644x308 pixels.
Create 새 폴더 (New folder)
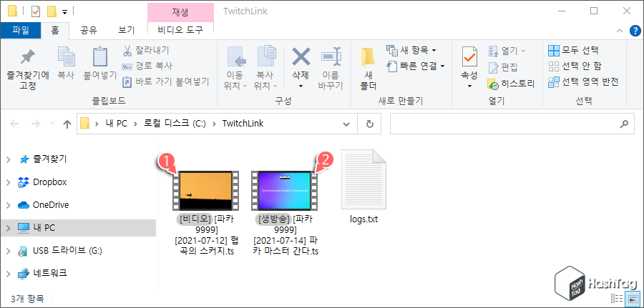[x=368, y=68]
